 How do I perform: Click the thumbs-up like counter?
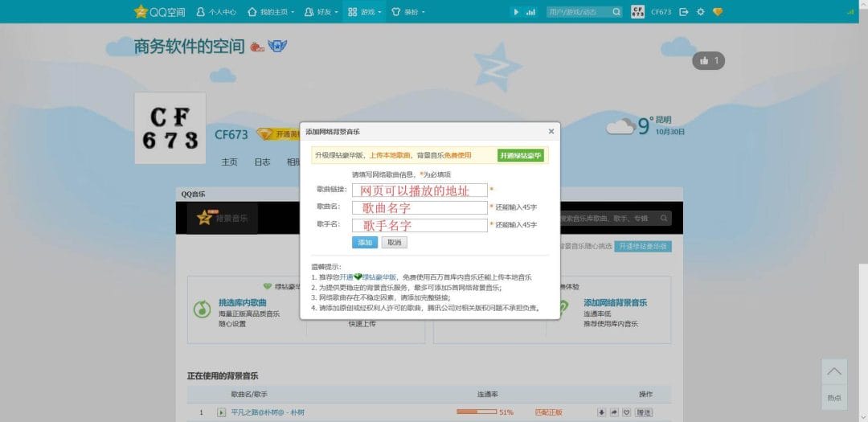709,60
